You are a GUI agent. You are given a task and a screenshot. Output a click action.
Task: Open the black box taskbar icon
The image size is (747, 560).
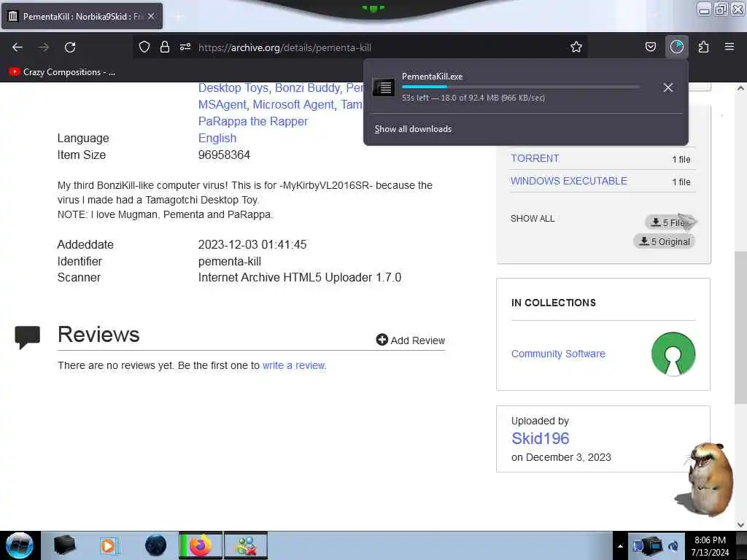[x=64, y=545]
